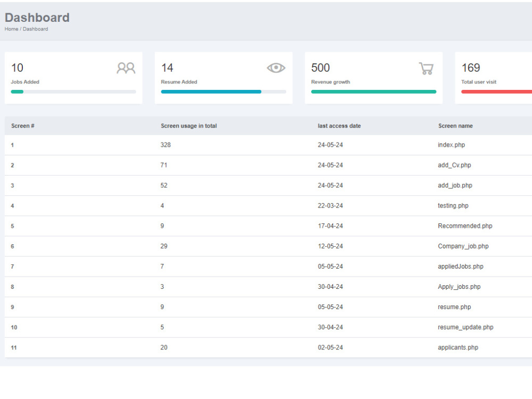Click the 169 Total user visit value

(471, 68)
